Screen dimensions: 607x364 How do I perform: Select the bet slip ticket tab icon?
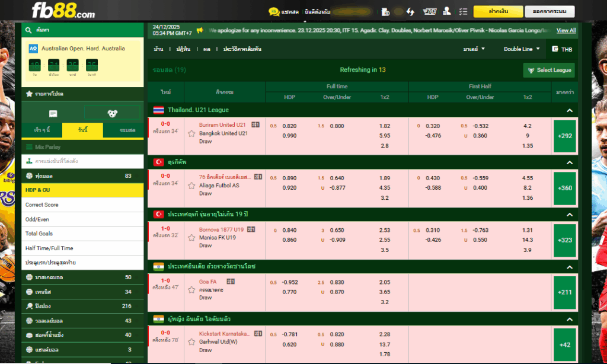(x=53, y=113)
